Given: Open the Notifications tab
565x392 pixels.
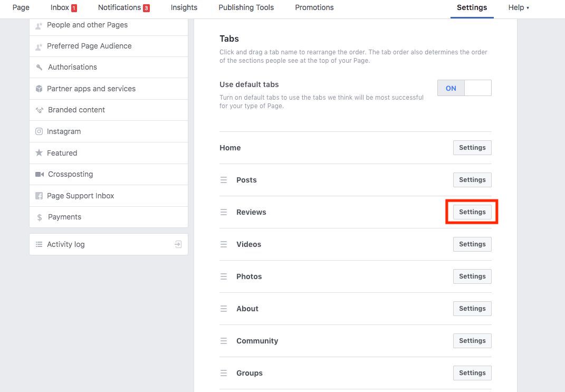Looking at the screenshot, I should click(123, 7).
